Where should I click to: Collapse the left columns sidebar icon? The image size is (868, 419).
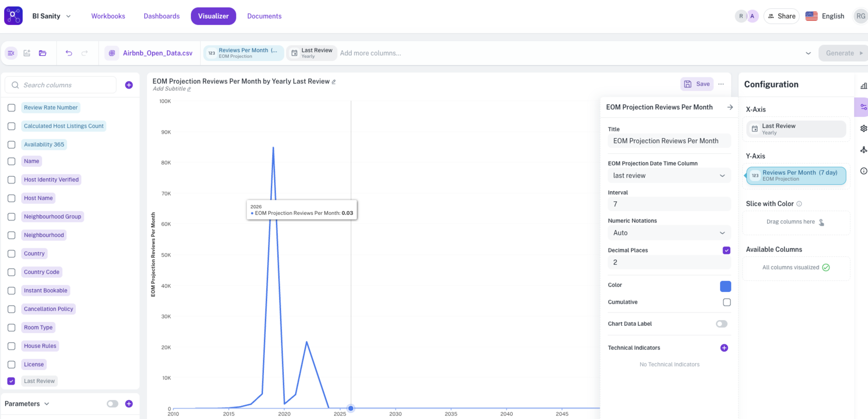pos(11,53)
